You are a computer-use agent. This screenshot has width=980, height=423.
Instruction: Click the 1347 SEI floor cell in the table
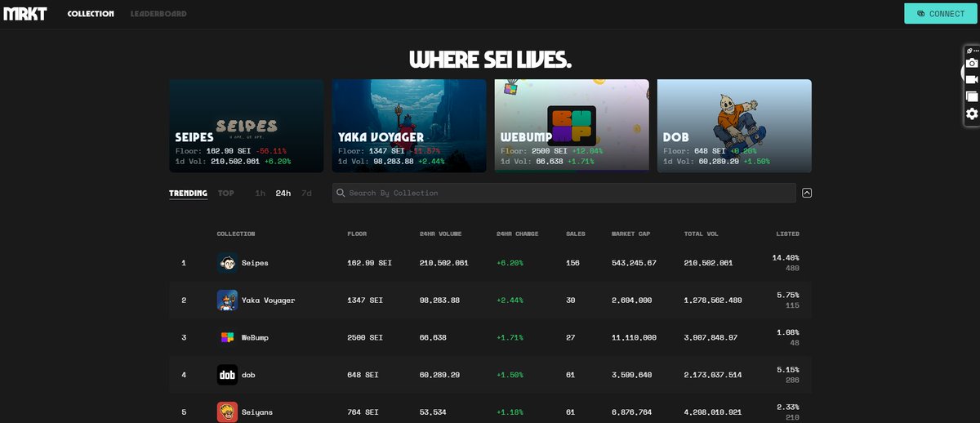(x=365, y=301)
